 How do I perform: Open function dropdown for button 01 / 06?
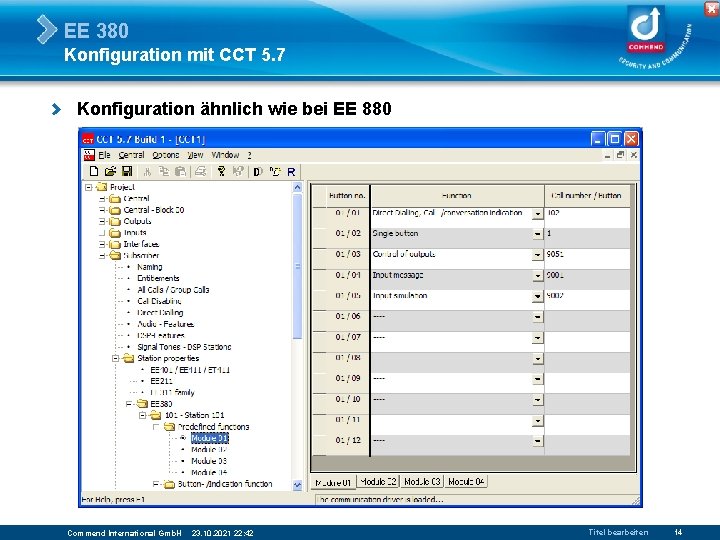pos(537,317)
